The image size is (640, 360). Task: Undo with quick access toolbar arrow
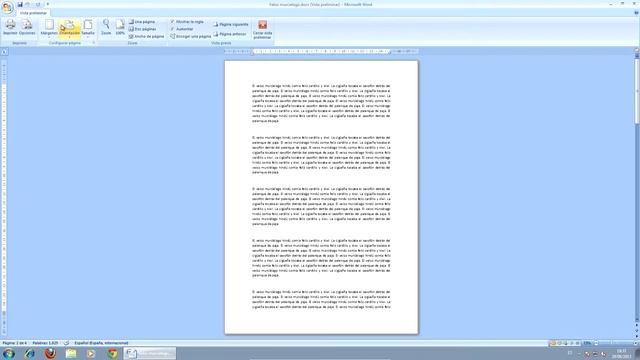click(x=28, y=4)
